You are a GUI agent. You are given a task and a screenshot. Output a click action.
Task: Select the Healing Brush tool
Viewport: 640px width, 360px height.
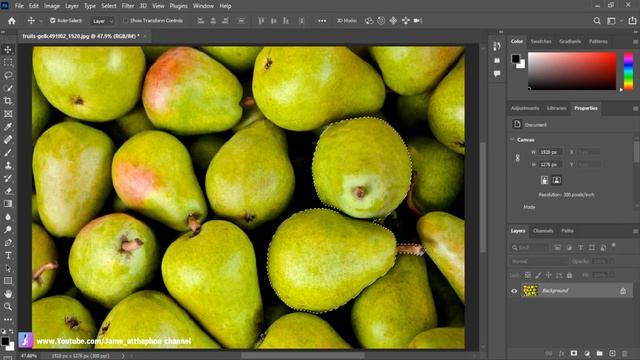pyautogui.click(x=8, y=140)
